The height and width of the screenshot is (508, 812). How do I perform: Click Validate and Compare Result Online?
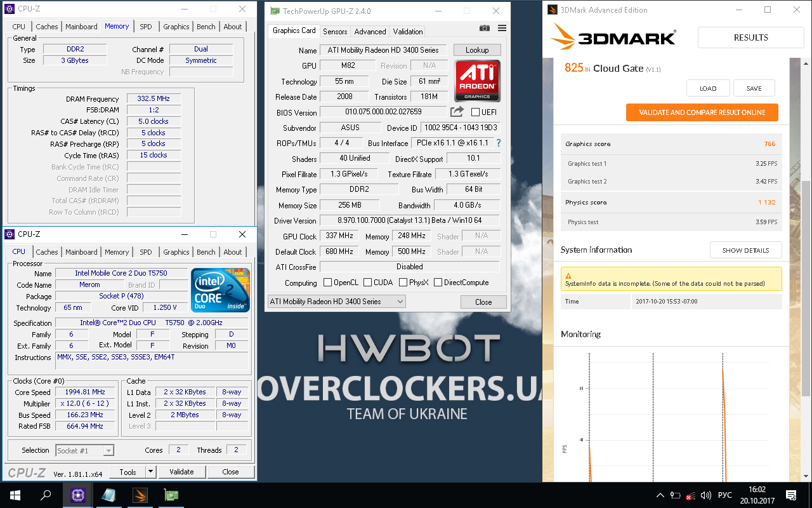(702, 112)
